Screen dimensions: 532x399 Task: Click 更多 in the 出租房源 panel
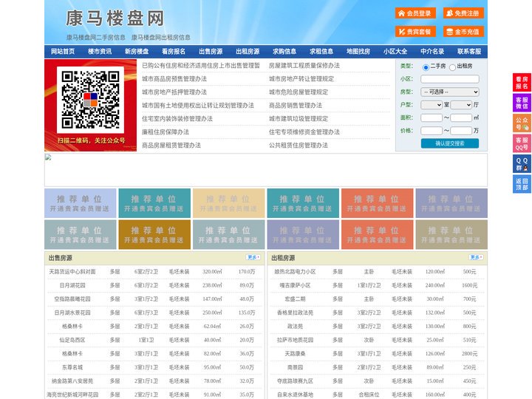click(x=476, y=257)
